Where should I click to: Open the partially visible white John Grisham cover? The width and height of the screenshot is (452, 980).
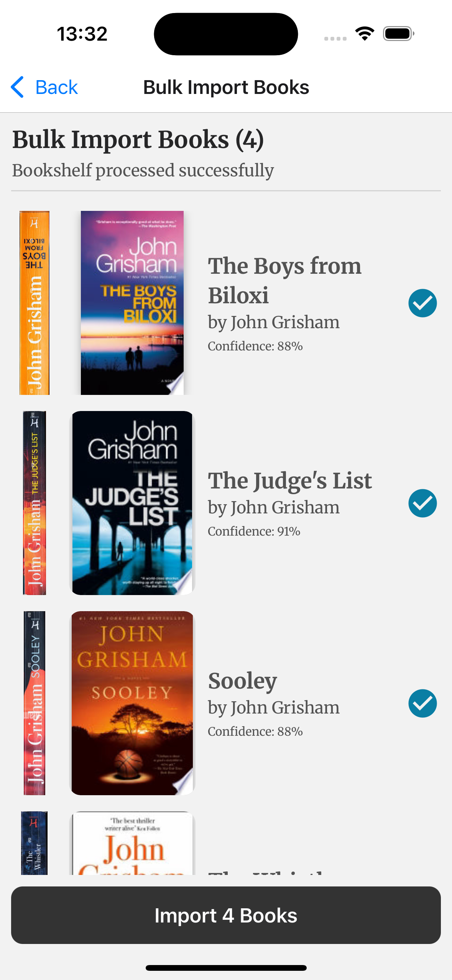coord(132,844)
